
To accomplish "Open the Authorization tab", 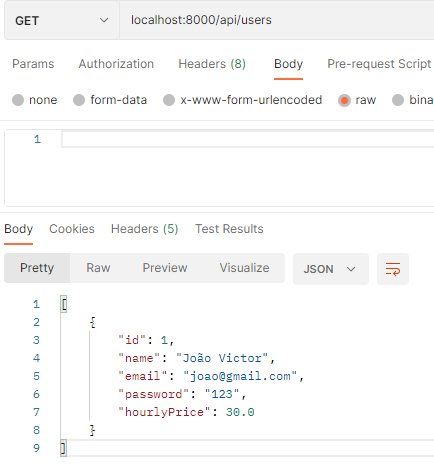I will [x=116, y=64].
